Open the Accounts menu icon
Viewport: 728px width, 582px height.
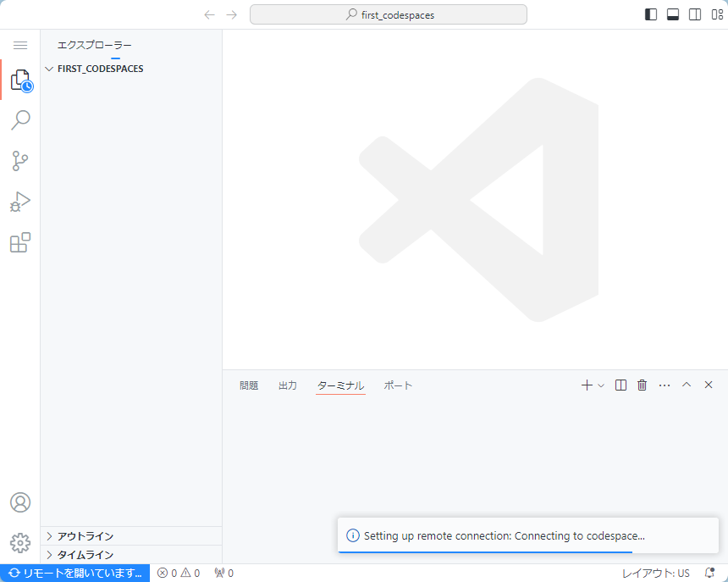click(x=20, y=502)
